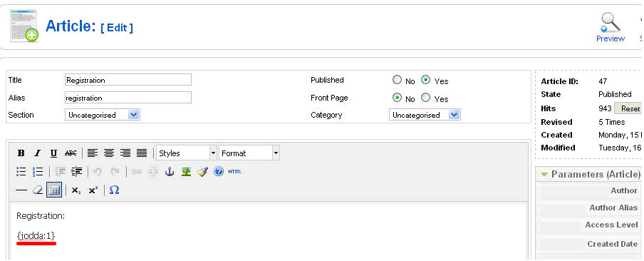Insert anchor into article
The image size is (644, 261).
tap(170, 171)
